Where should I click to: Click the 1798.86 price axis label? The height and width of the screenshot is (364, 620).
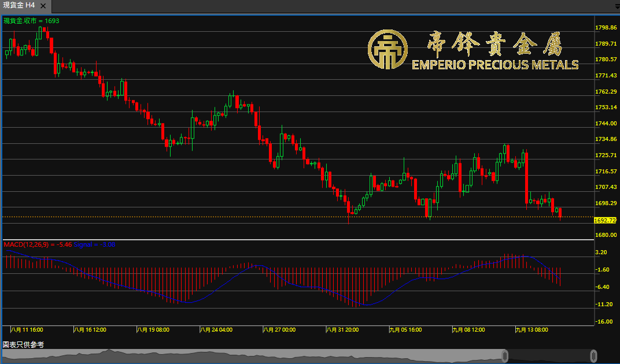(605, 28)
